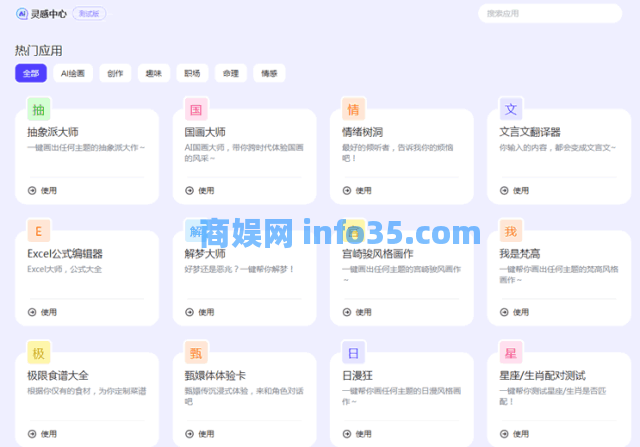This screenshot has height=447, width=640.
Task: Click the orange E Excel icon
Action: (39, 231)
